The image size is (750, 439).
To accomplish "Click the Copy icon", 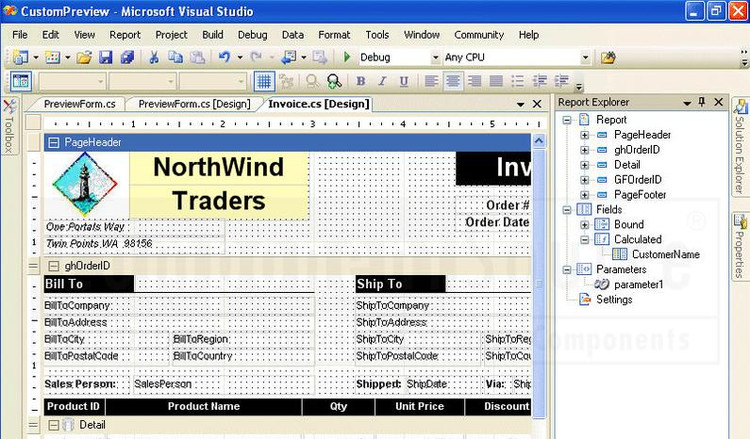I will [x=175, y=57].
